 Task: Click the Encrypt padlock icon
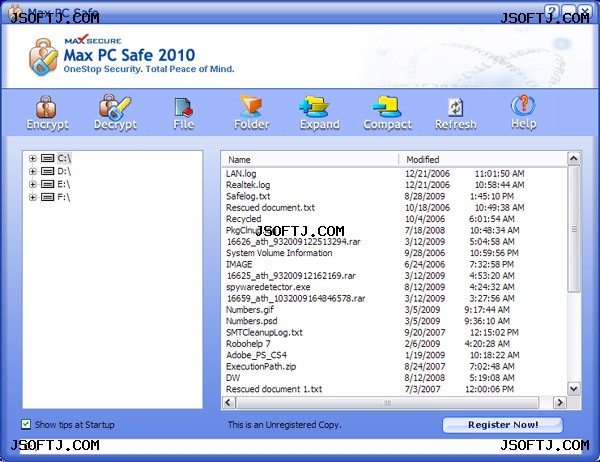(46, 107)
